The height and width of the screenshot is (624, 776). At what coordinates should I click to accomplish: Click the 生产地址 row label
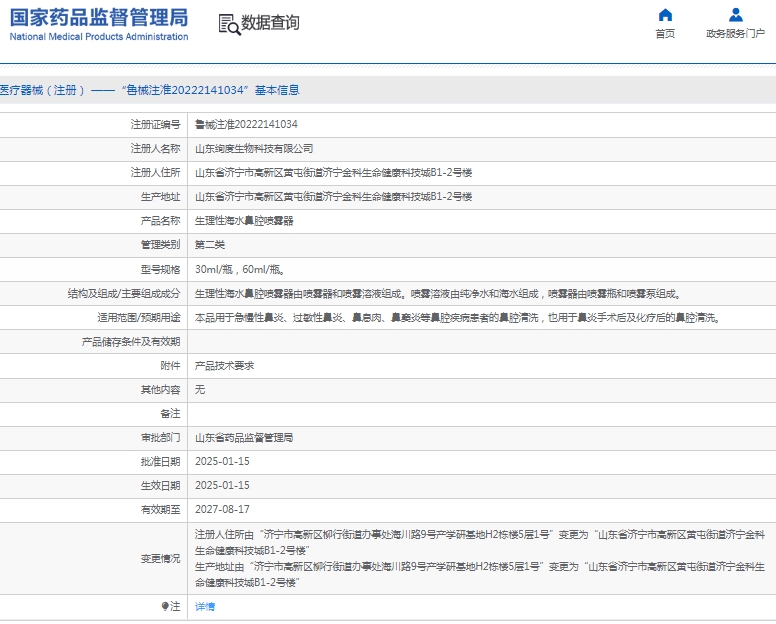click(160, 197)
